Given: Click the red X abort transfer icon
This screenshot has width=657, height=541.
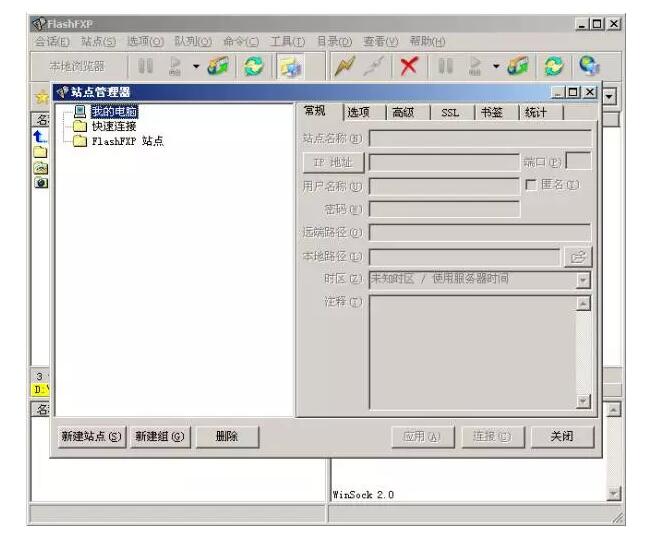Looking at the screenshot, I should coord(408,67).
